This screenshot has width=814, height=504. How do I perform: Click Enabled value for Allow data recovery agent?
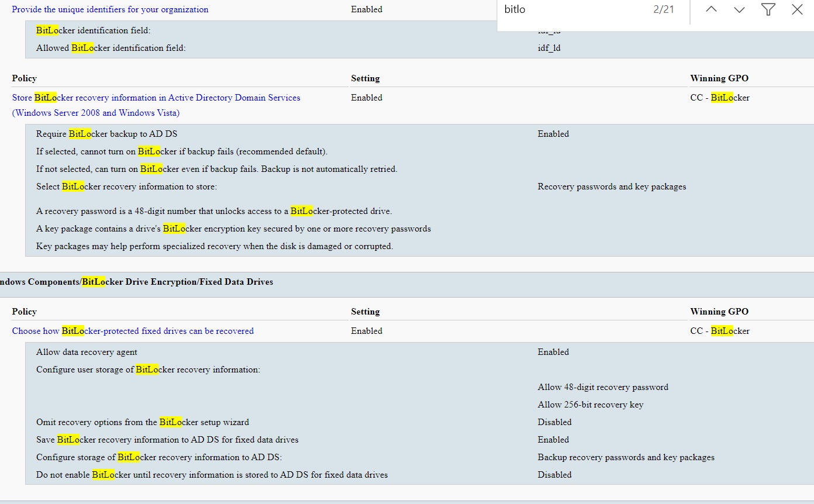(553, 352)
